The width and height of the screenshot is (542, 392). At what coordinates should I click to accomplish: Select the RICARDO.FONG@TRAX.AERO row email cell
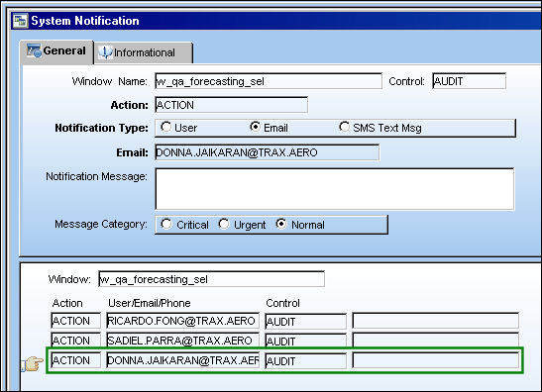[183, 321]
